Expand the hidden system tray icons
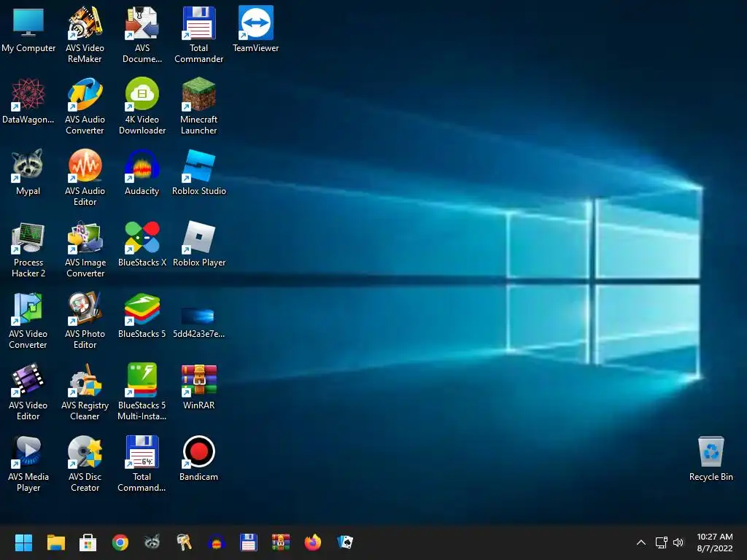Screen dimensions: 747x560 point(641,542)
